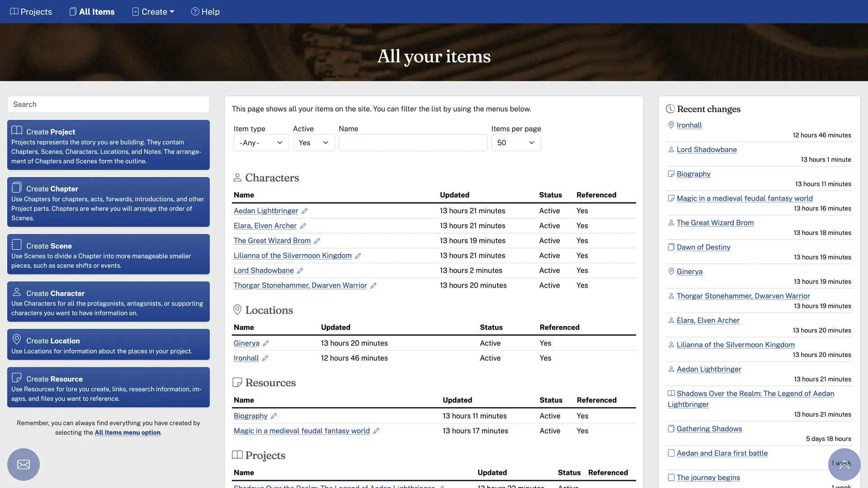Follow the All Items menu option link
Screen dimensions: 868x488
pyautogui.click(x=127, y=433)
